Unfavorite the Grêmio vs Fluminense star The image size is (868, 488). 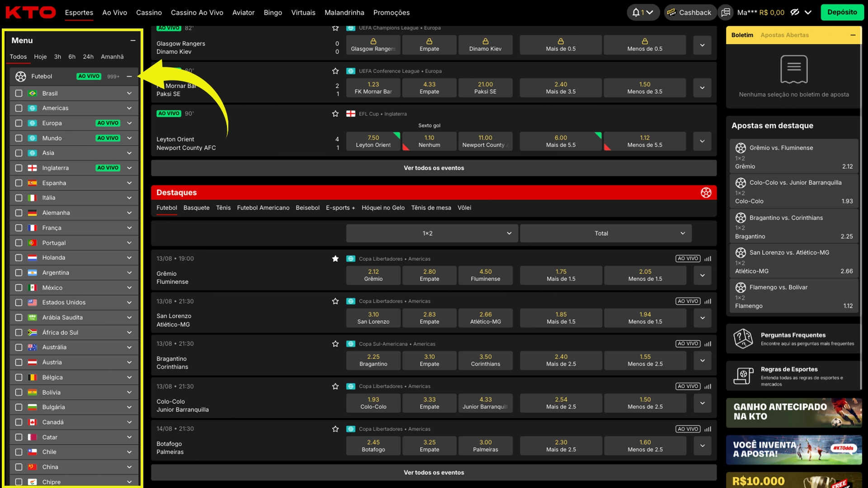click(x=335, y=258)
